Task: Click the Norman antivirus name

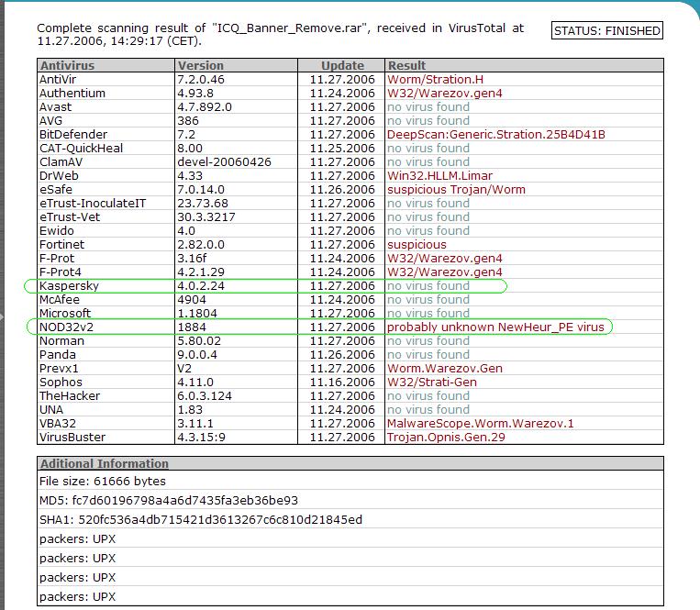Action: tap(61, 341)
